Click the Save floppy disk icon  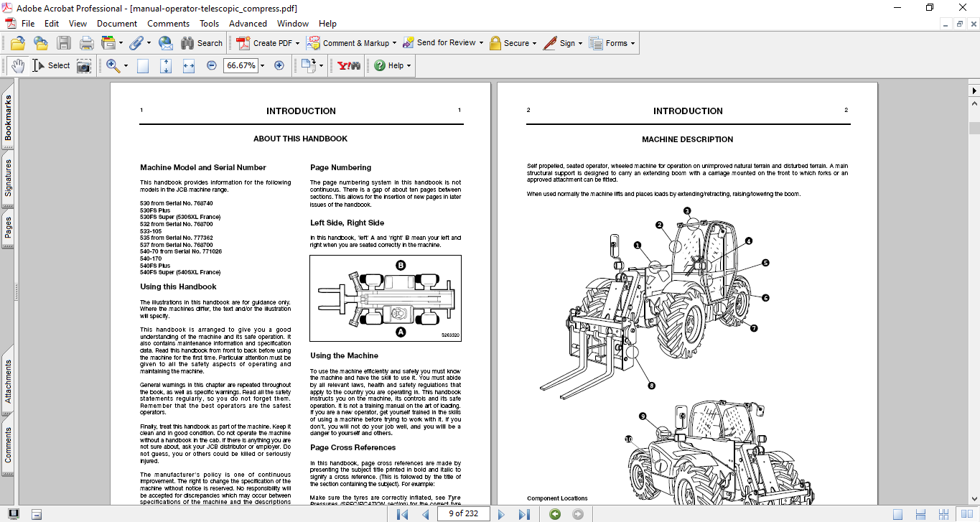click(64, 43)
